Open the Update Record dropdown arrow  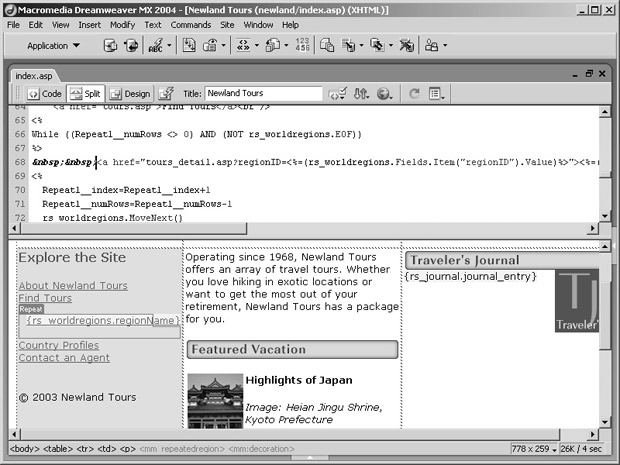(x=391, y=45)
